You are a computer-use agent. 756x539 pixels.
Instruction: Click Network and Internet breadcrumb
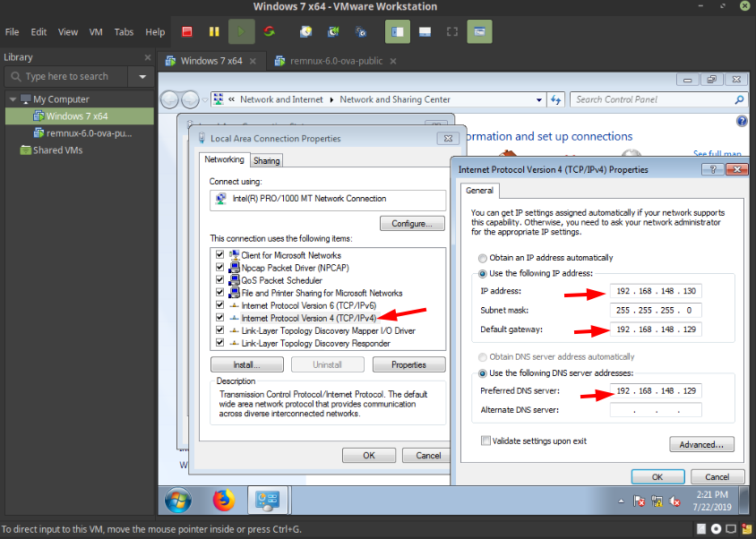[281, 99]
